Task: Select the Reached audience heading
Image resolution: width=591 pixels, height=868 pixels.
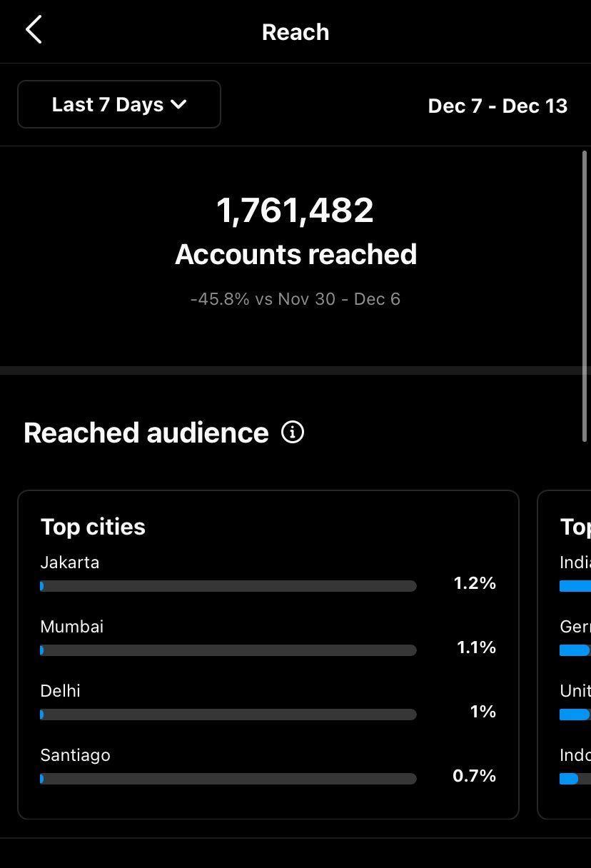Action: [146, 433]
